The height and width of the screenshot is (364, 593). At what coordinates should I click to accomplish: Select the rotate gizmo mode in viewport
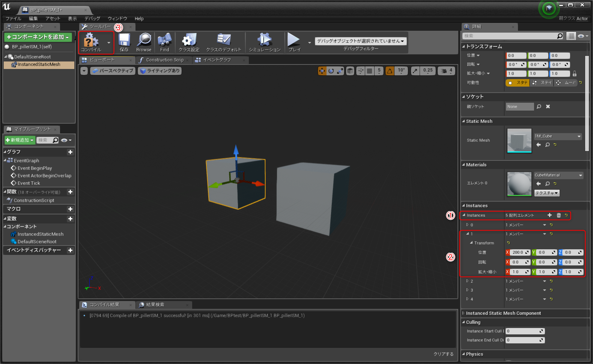pyautogui.click(x=331, y=71)
